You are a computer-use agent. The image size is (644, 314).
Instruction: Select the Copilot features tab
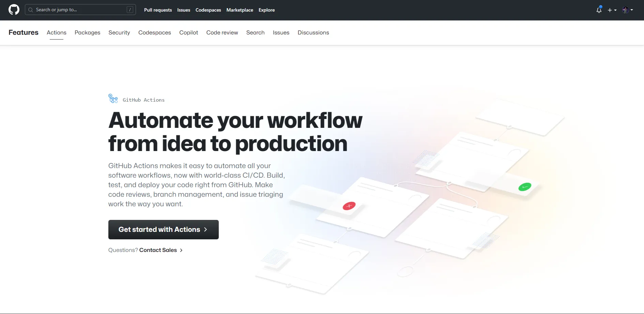[x=188, y=33]
